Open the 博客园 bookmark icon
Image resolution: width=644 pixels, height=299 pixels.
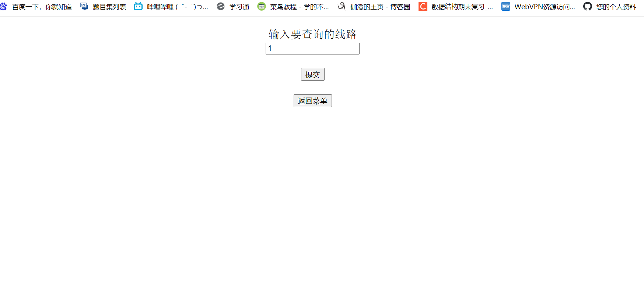342,6
